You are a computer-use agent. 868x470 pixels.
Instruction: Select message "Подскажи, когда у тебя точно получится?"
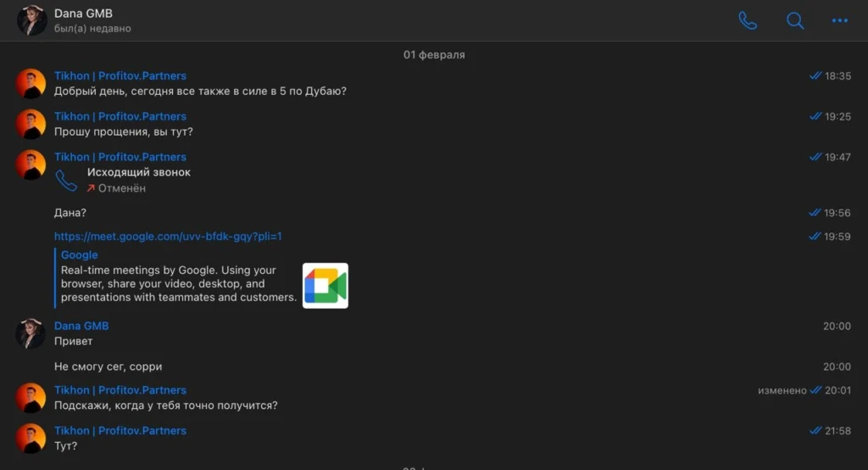166,406
